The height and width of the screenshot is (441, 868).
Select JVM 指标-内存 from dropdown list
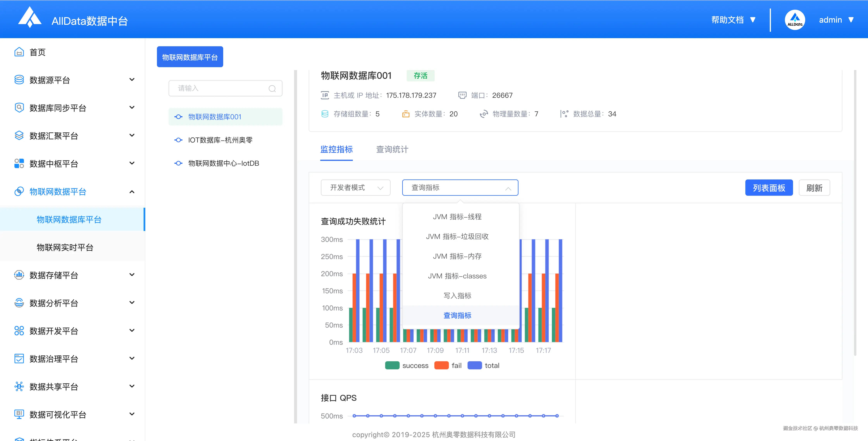click(x=457, y=256)
